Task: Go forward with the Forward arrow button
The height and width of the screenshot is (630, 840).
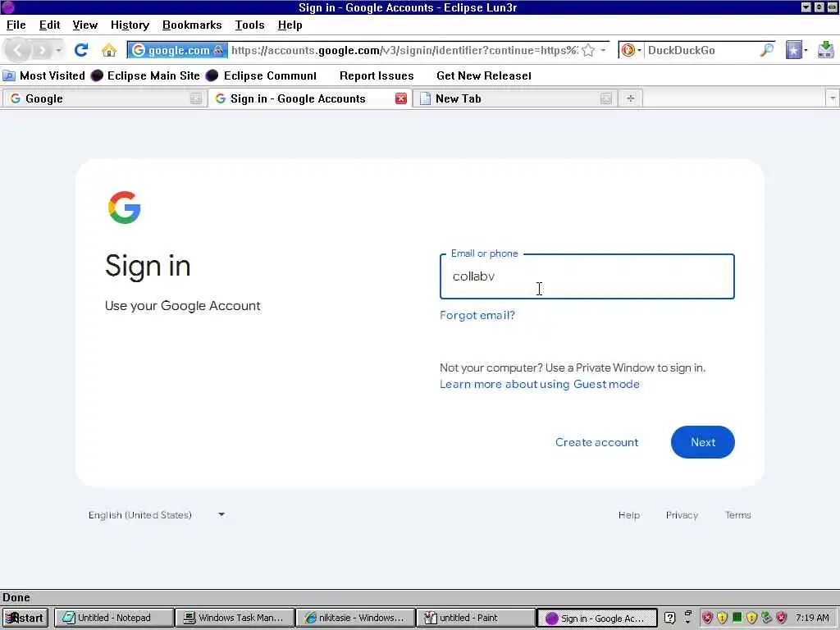Action: tap(41, 50)
